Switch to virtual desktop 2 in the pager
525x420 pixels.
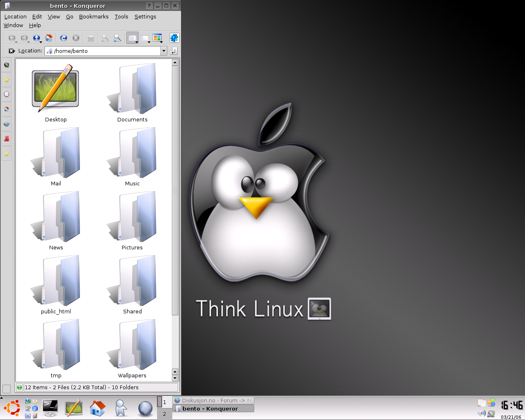pos(164,414)
